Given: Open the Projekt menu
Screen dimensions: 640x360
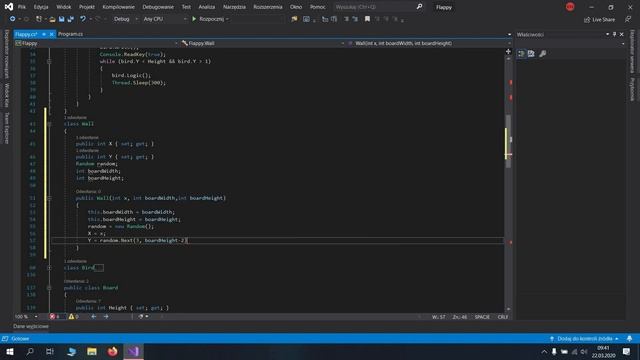Looking at the screenshot, I should pyautogui.click(x=87, y=7).
